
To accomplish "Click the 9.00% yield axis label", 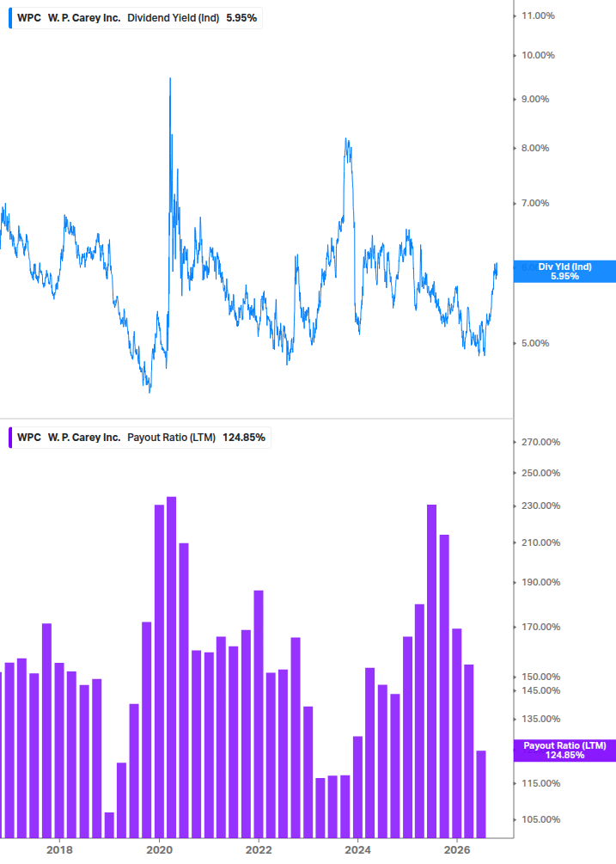I will pos(535,99).
